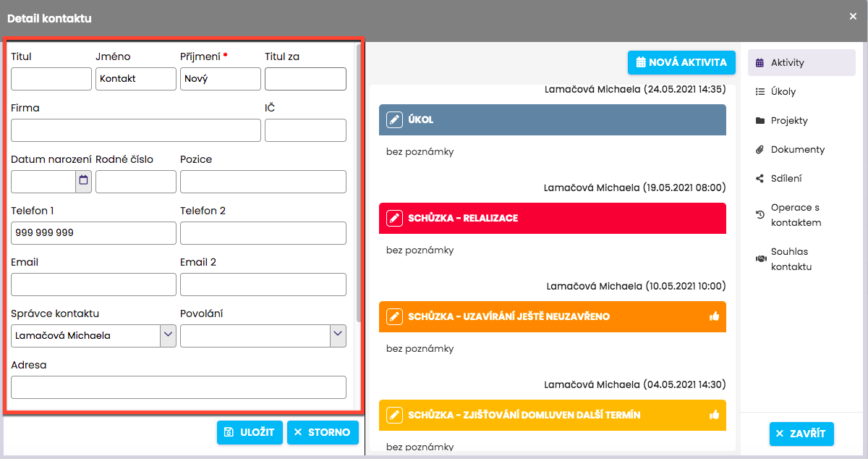Save the contact with ULOŽIT
This screenshot has height=459, width=868.
(250, 432)
